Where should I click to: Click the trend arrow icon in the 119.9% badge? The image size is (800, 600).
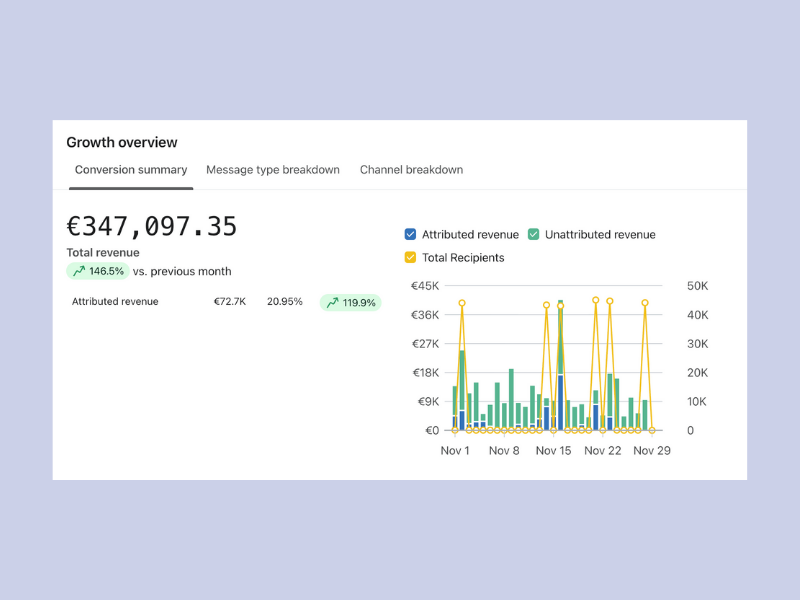(x=332, y=302)
